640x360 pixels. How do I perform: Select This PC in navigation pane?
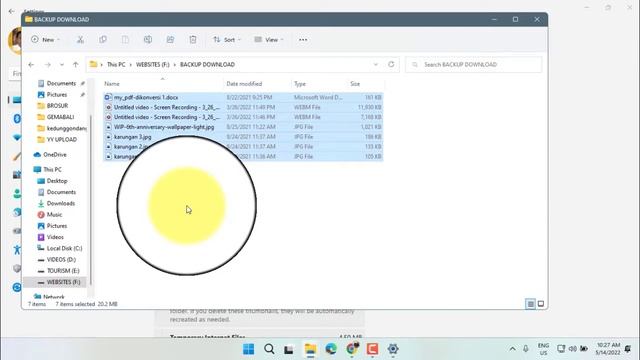(x=48, y=169)
